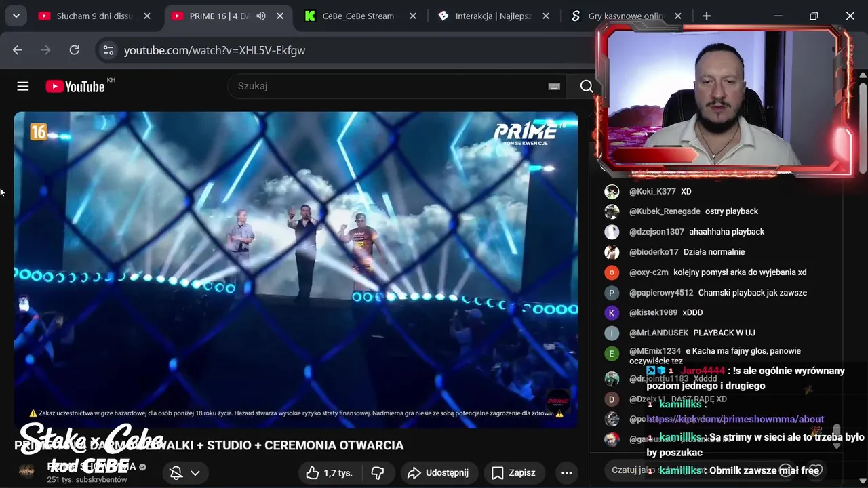Select @Kubek_Renegade username in chat
The image size is (868, 488).
pos(665,211)
